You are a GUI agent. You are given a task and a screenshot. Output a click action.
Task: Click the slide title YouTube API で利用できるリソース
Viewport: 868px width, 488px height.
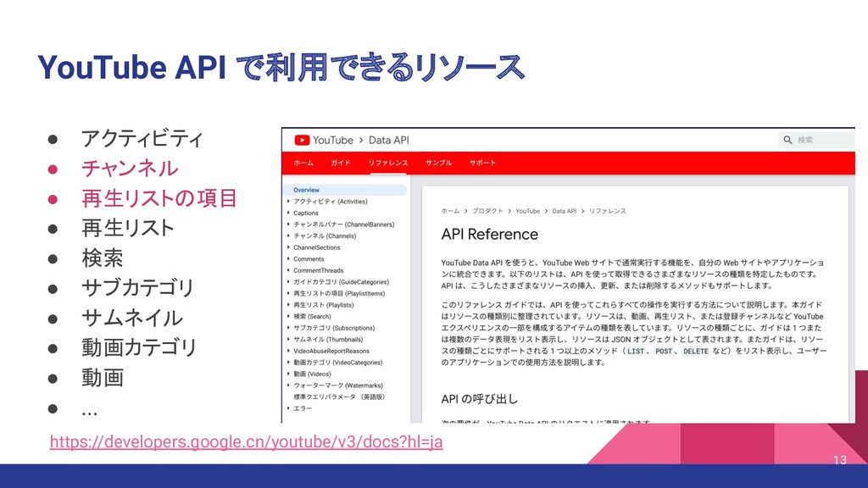point(281,67)
